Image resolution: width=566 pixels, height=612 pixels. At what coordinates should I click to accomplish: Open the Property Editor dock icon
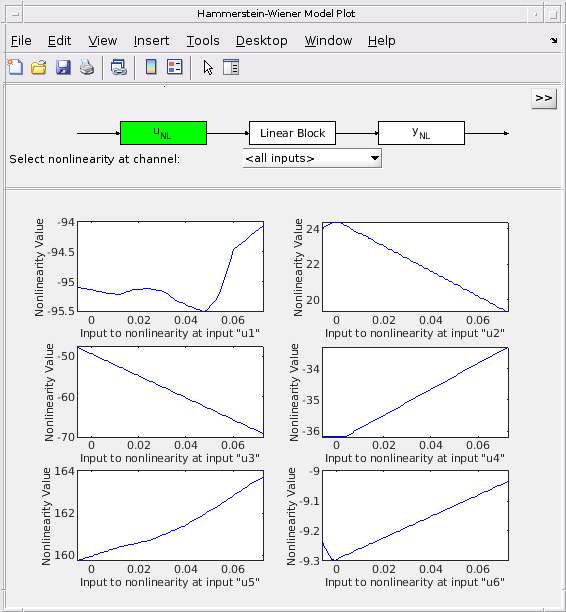(x=231, y=67)
